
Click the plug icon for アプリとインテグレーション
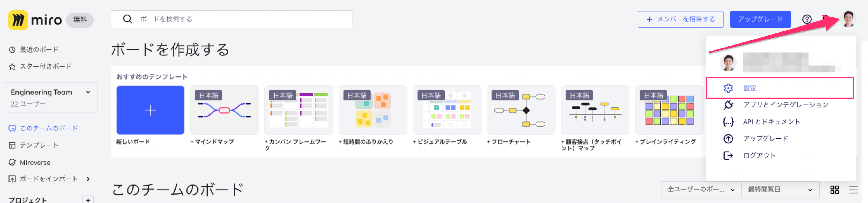click(x=728, y=105)
